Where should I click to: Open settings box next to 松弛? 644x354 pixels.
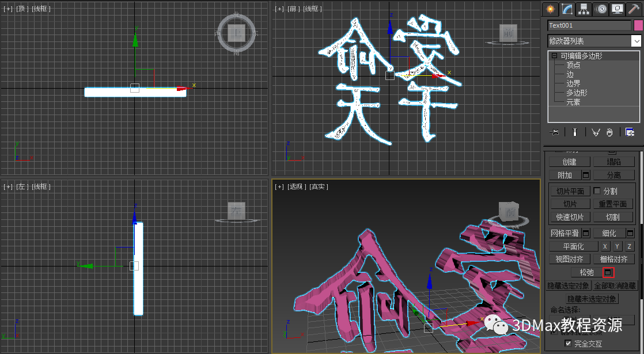[608, 272]
